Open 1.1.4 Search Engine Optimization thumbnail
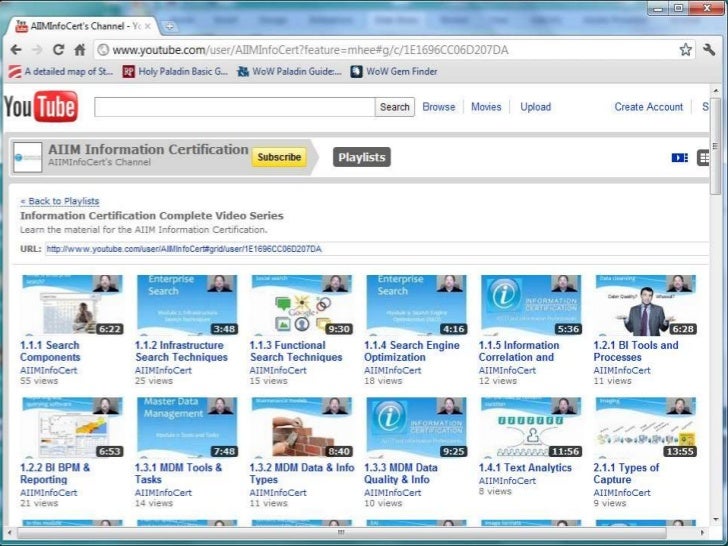The width and height of the screenshot is (728, 546). (x=416, y=305)
